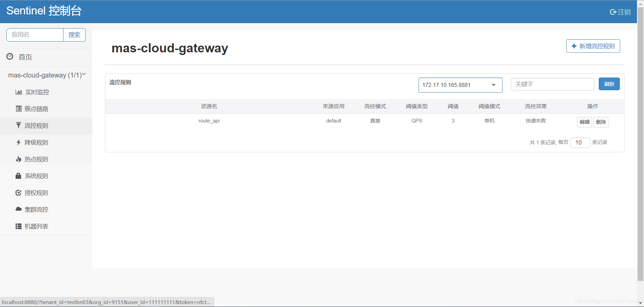Click the filter icon for 流控规则
644x307 pixels.
18,125
